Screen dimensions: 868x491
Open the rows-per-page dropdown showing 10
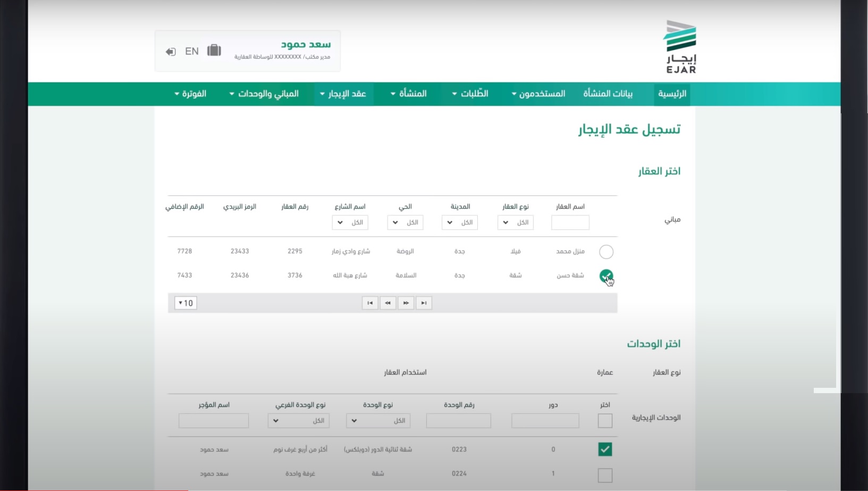(186, 303)
